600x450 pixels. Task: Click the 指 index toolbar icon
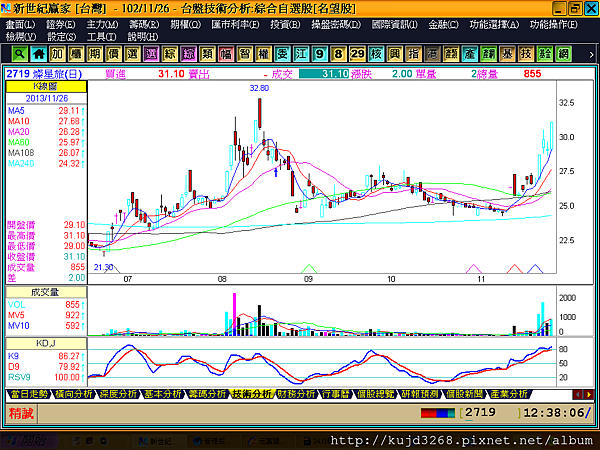tap(413, 54)
